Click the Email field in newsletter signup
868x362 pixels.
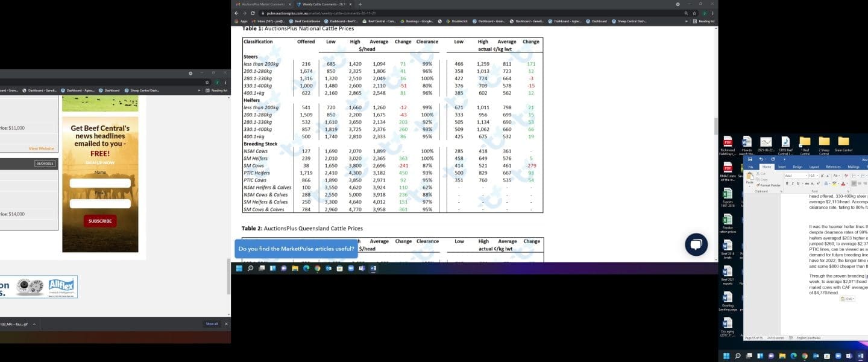click(x=100, y=204)
